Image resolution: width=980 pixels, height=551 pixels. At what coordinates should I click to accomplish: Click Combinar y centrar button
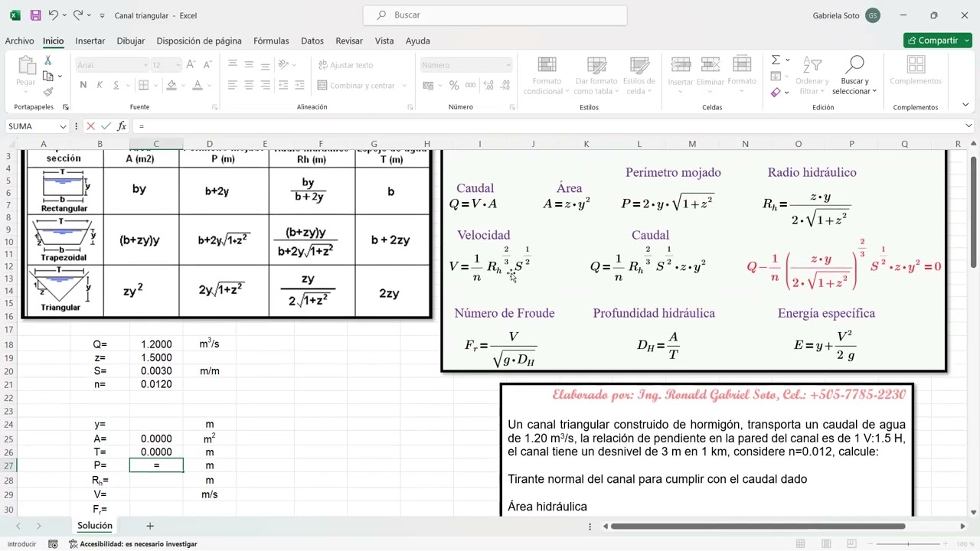coord(362,85)
